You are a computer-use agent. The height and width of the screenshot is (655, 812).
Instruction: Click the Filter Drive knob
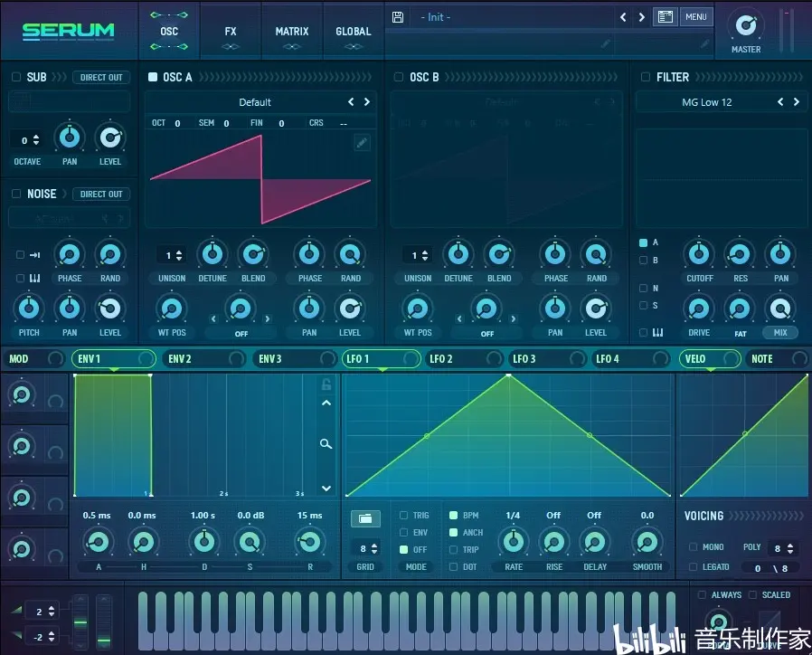(x=699, y=309)
